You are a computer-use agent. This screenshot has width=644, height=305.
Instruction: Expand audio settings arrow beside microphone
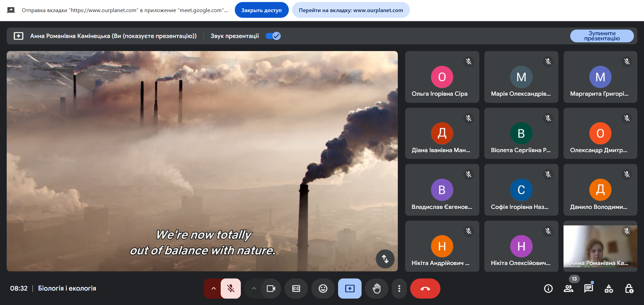pyautogui.click(x=213, y=289)
